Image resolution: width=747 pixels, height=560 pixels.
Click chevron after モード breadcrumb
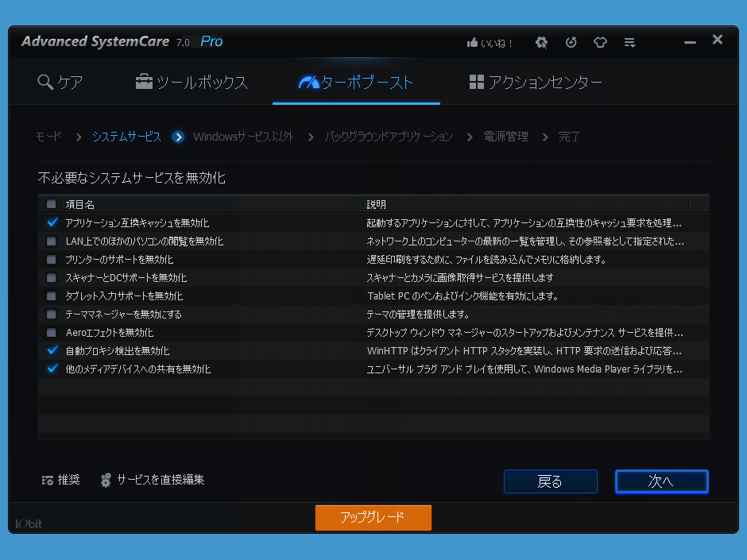[x=79, y=137]
